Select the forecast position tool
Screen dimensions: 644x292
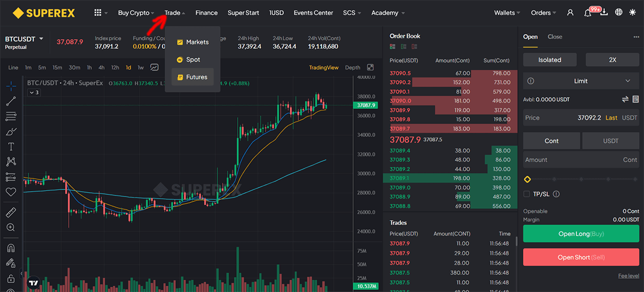coord(11,176)
